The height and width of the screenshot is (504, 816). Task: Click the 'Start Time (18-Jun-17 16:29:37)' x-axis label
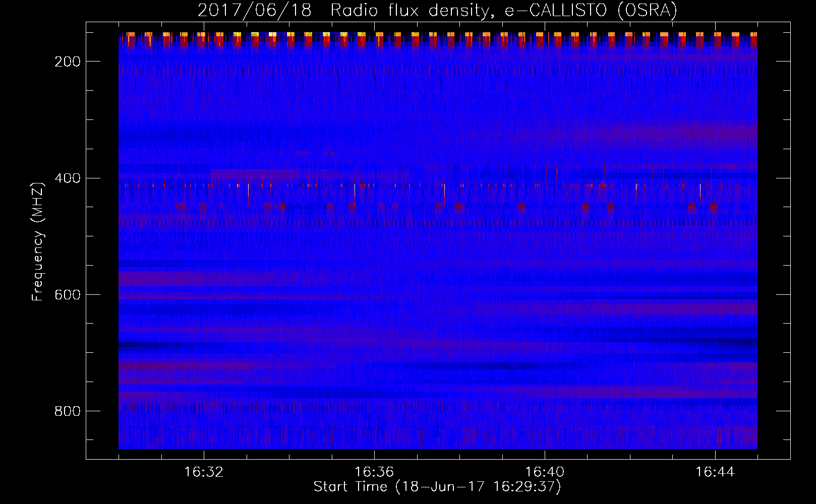pos(437,487)
